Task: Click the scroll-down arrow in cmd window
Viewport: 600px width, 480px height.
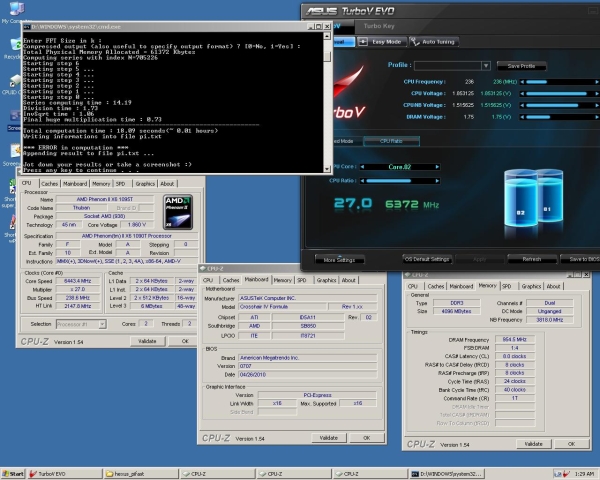Action: 327,169
